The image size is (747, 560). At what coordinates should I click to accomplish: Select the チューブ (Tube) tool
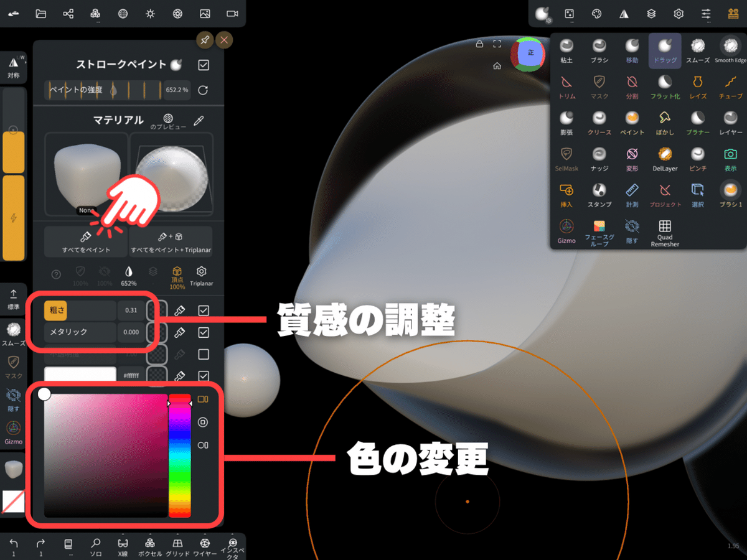coord(730,86)
